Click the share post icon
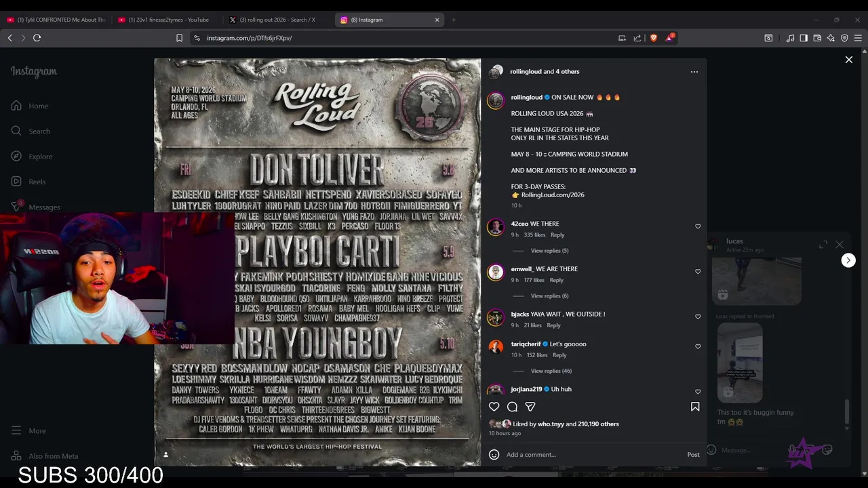Image resolution: width=868 pixels, height=488 pixels. [x=530, y=407]
